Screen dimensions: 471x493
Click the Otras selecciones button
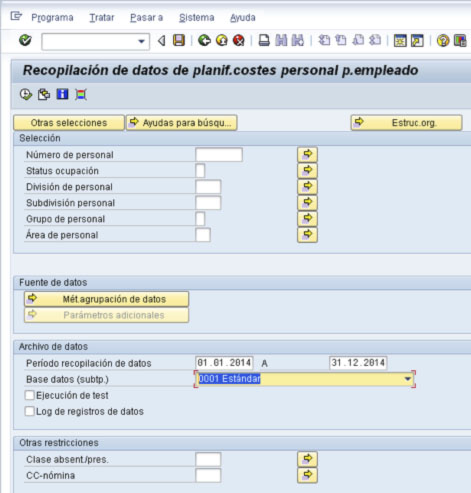click(x=69, y=123)
